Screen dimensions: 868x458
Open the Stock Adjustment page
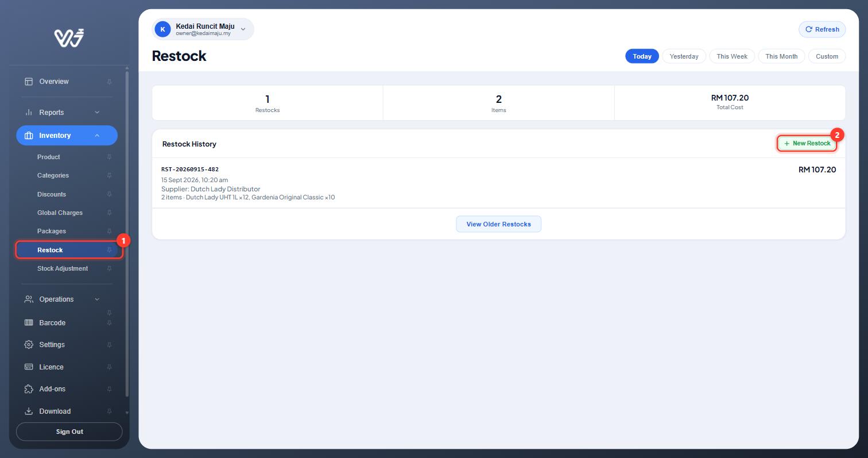click(x=63, y=268)
